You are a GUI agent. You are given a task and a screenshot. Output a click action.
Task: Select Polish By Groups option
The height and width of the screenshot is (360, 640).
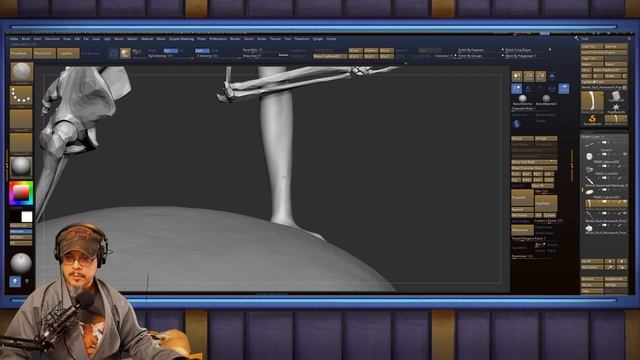click(470, 56)
